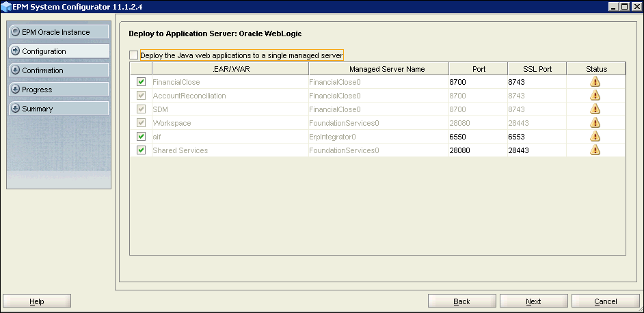Click the AccountReconciliation row warning status icon
This screenshot has height=313, width=644.
(x=595, y=95)
